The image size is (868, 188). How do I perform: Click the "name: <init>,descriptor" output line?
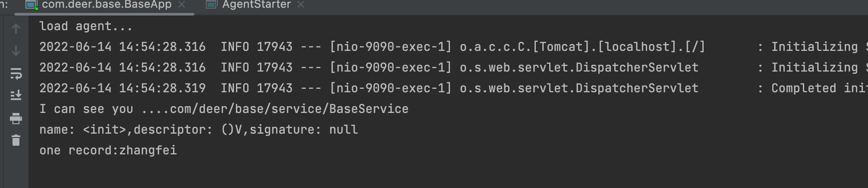coord(198,130)
